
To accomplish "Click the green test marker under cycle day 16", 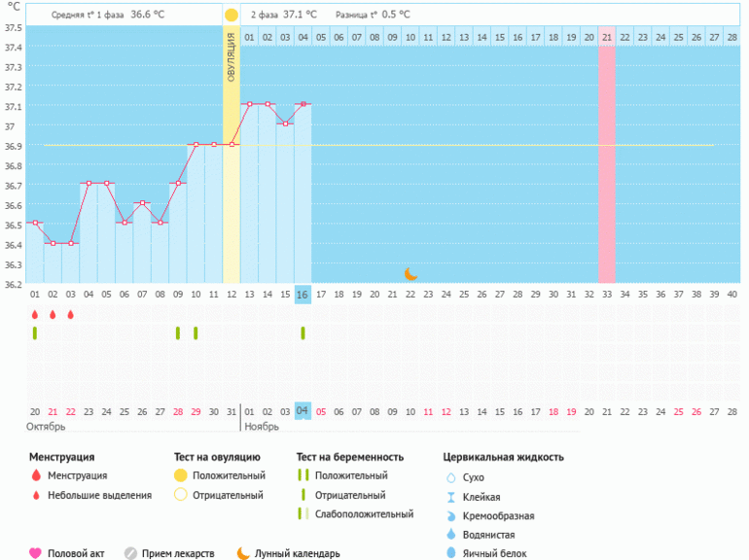I will (x=303, y=333).
